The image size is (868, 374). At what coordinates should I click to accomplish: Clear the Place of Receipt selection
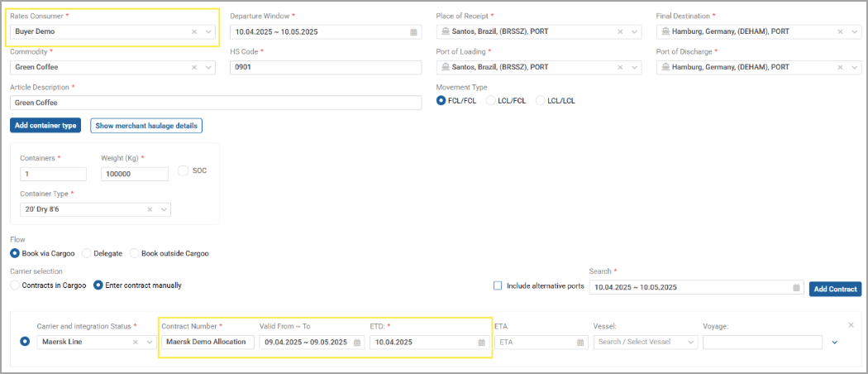(x=621, y=31)
